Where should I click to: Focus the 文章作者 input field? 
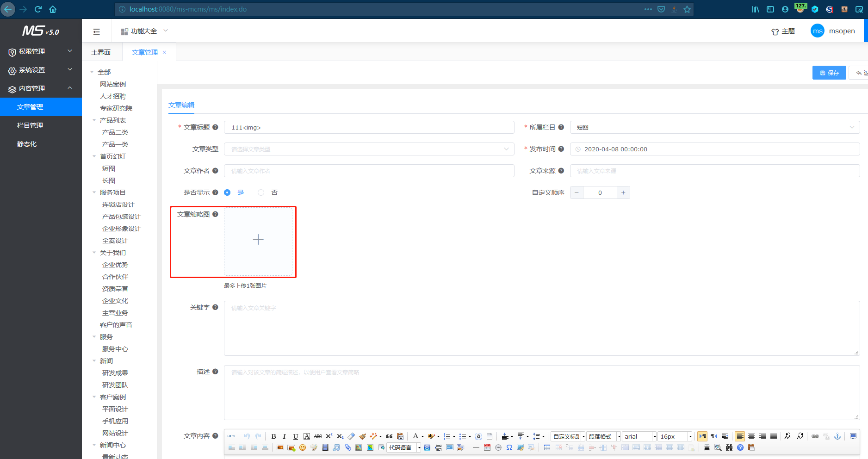tap(369, 171)
